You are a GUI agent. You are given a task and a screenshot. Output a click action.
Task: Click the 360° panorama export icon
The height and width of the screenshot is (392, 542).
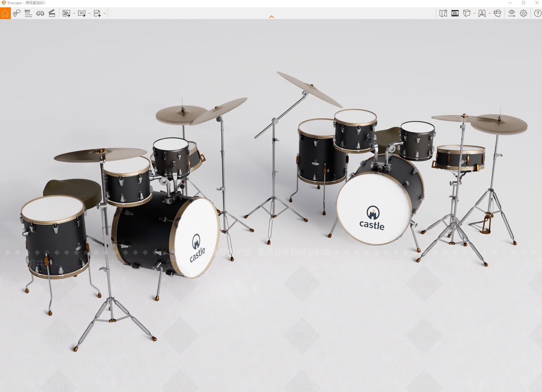click(x=82, y=14)
